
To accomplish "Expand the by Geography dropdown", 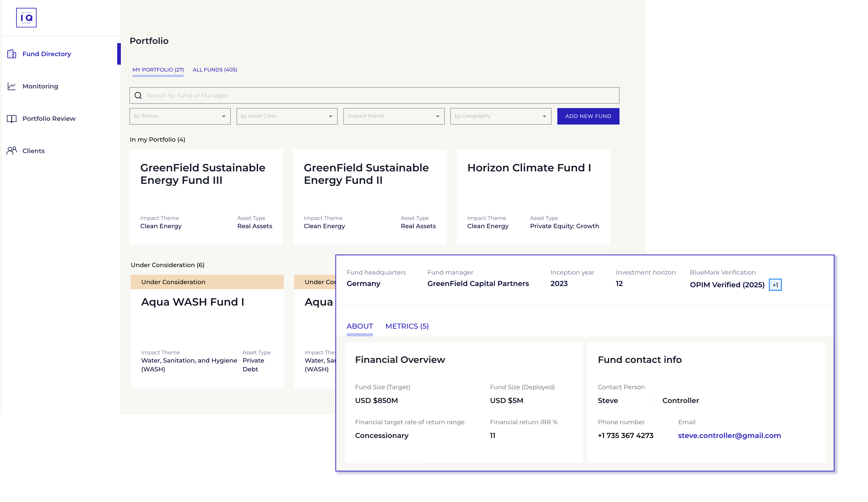I will [500, 116].
